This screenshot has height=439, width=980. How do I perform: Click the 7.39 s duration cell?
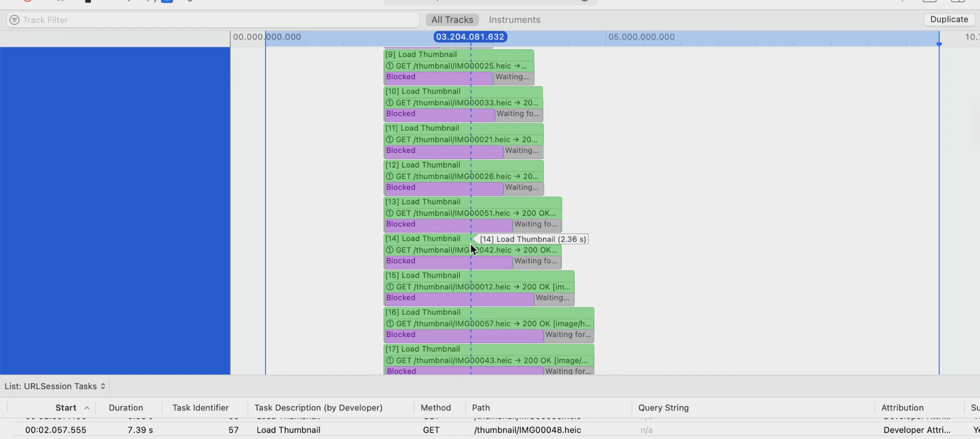tap(140, 430)
